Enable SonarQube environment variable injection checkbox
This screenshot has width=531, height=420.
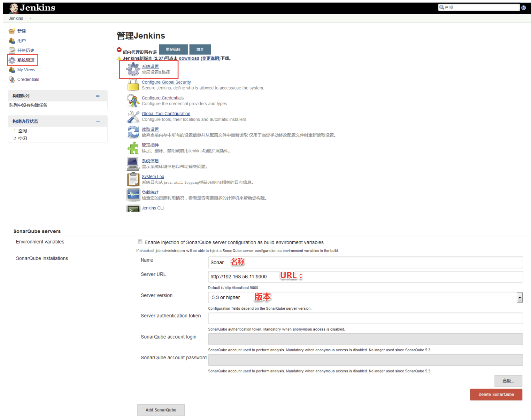pos(140,242)
